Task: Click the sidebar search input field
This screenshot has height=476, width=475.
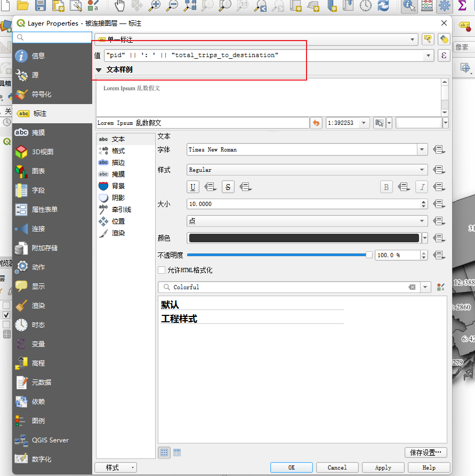Action: pyautogui.click(x=52, y=37)
